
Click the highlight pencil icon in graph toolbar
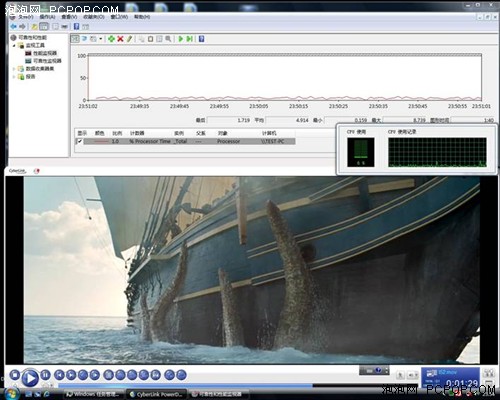pos(129,39)
